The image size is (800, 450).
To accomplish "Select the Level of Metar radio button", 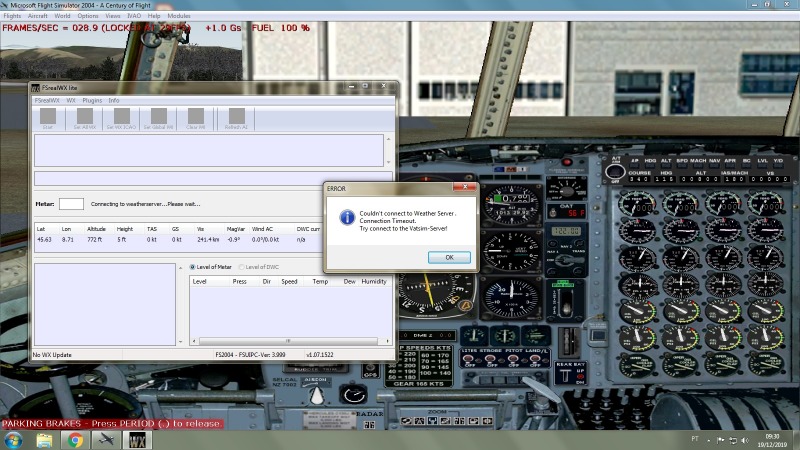I will click(192, 267).
